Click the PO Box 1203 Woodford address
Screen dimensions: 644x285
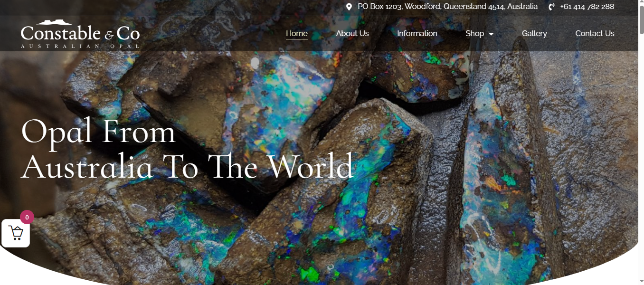[x=448, y=7]
